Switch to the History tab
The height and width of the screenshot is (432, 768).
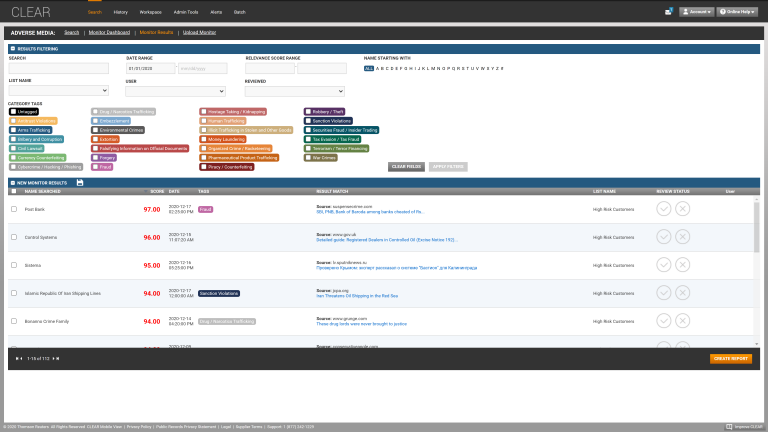pyautogui.click(x=120, y=12)
